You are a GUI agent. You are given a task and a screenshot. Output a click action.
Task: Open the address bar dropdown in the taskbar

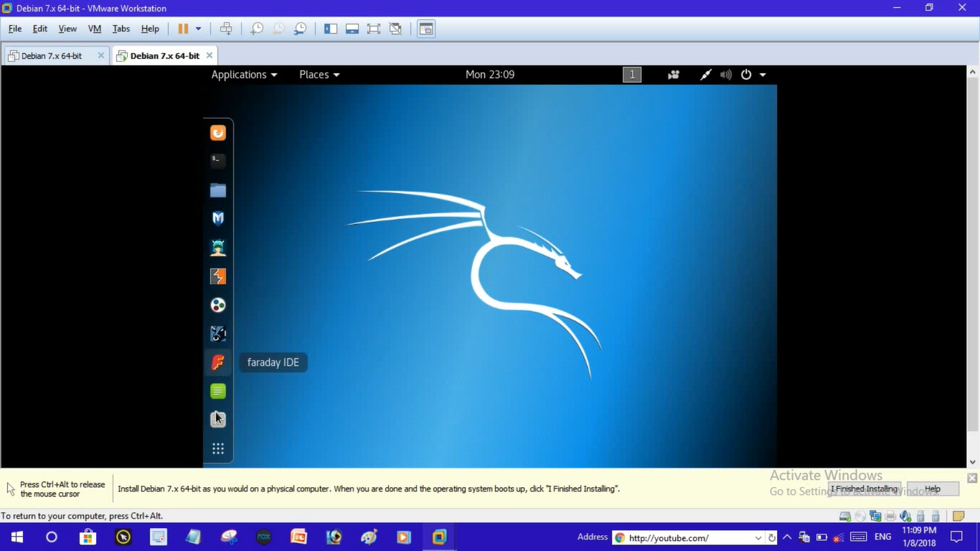point(758,537)
